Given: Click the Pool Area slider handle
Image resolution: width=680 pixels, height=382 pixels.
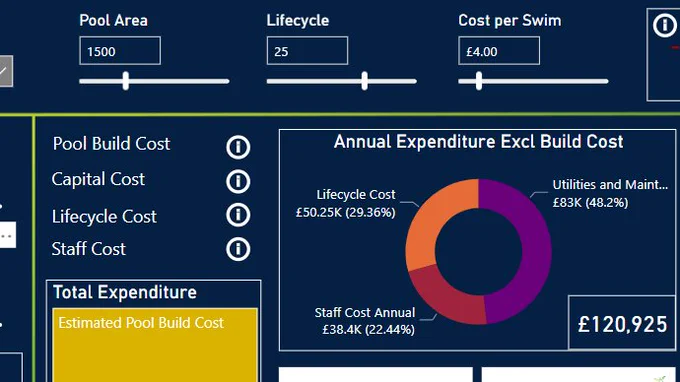Looking at the screenshot, I should (x=126, y=81).
